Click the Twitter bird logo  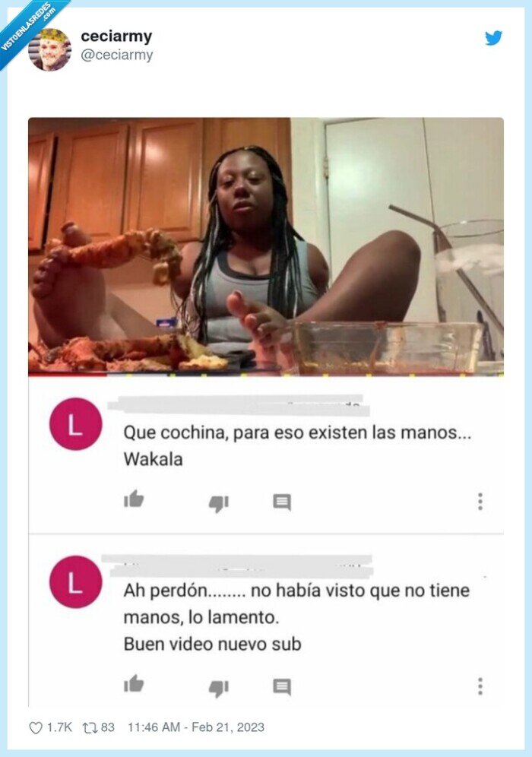[x=493, y=38]
